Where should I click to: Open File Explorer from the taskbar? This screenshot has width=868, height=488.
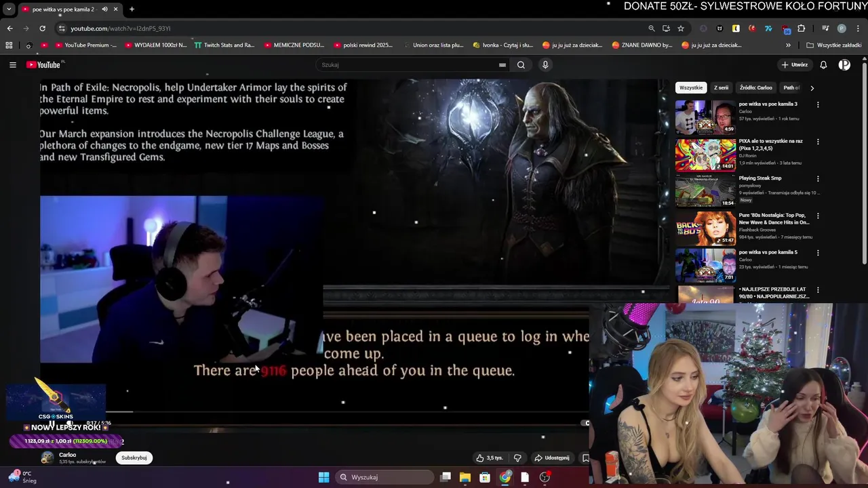point(465,477)
